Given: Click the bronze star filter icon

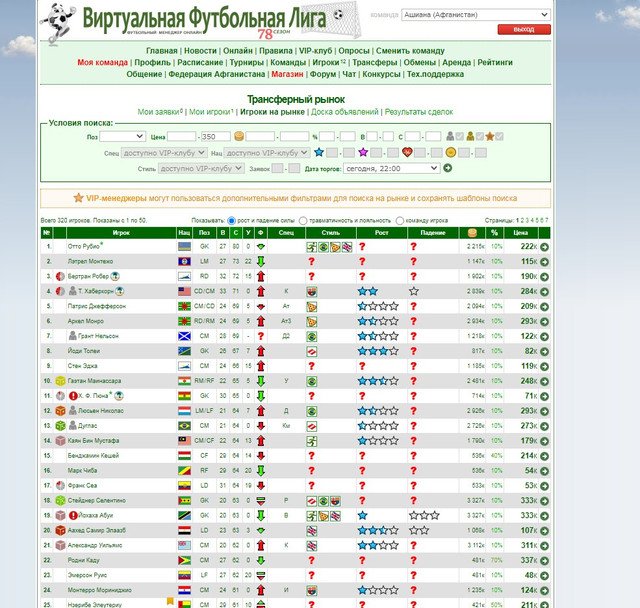Looking at the screenshot, I should (x=490, y=136).
